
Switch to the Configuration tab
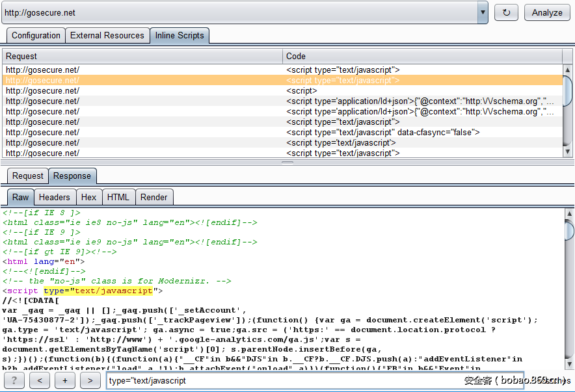point(36,36)
